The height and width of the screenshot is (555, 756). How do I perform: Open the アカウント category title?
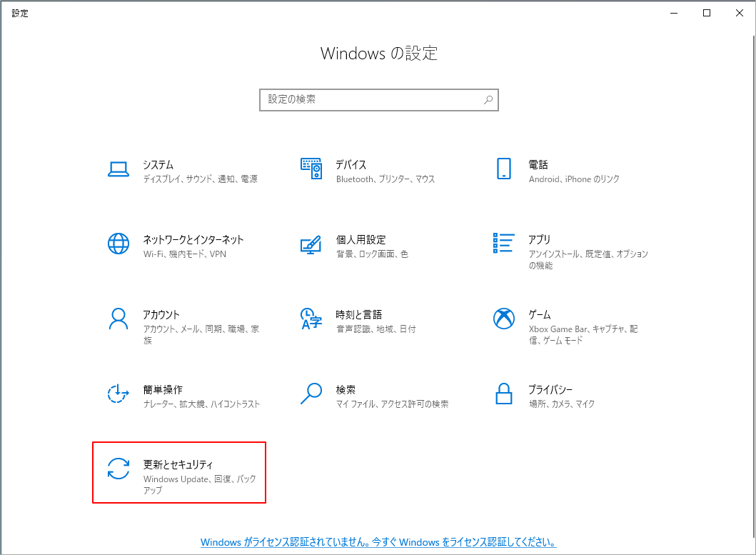coord(161,315)
